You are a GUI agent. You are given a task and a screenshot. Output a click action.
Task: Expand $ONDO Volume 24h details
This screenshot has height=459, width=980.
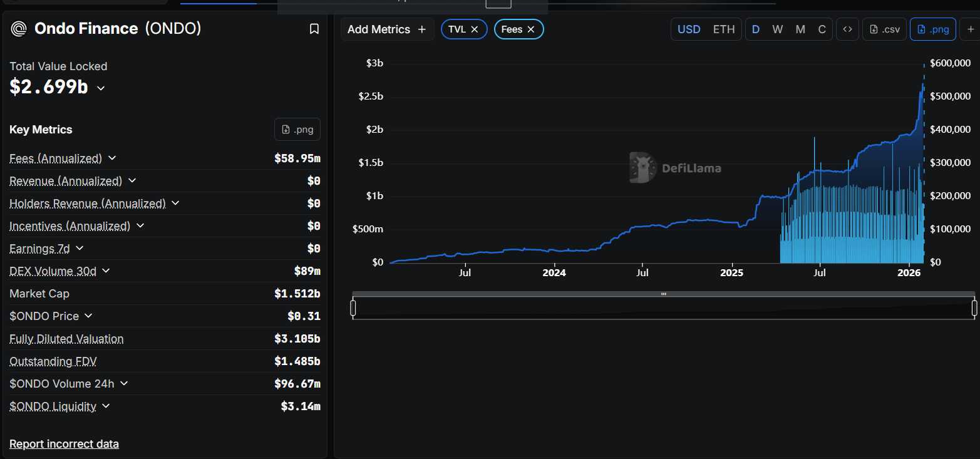tap(124, 383)
